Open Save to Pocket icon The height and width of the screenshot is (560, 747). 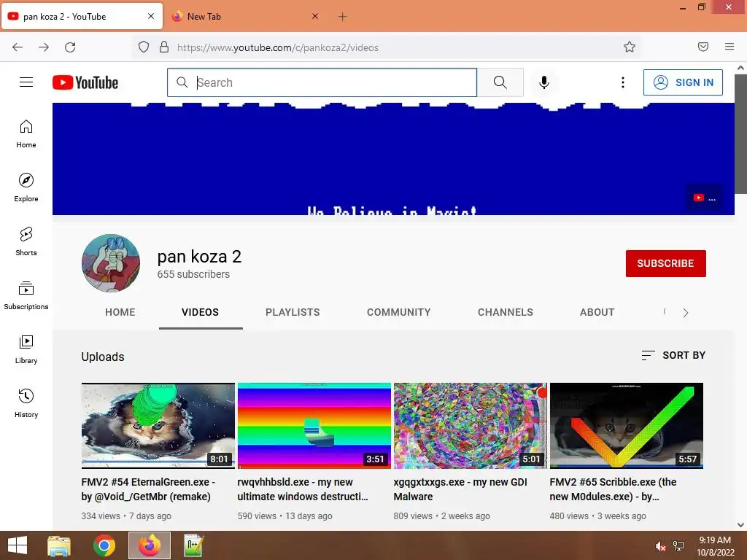tap(703, 47)
